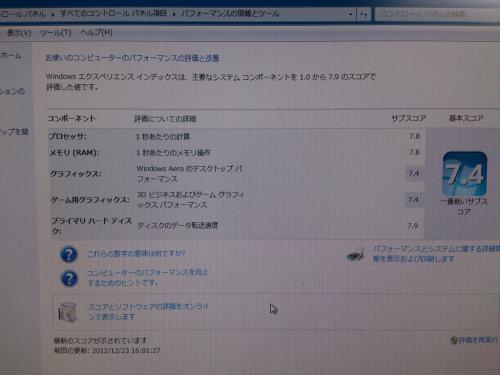Click help icon beside これらの数字の意味は何ですか
Viewport: 500px width, 375px height.
(69, 254)
